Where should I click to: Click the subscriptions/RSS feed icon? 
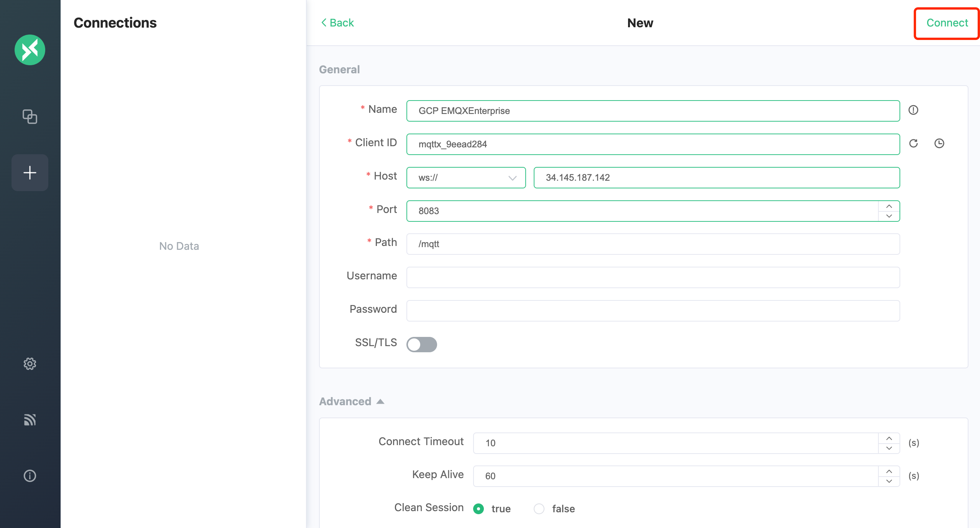click(30, 419)
